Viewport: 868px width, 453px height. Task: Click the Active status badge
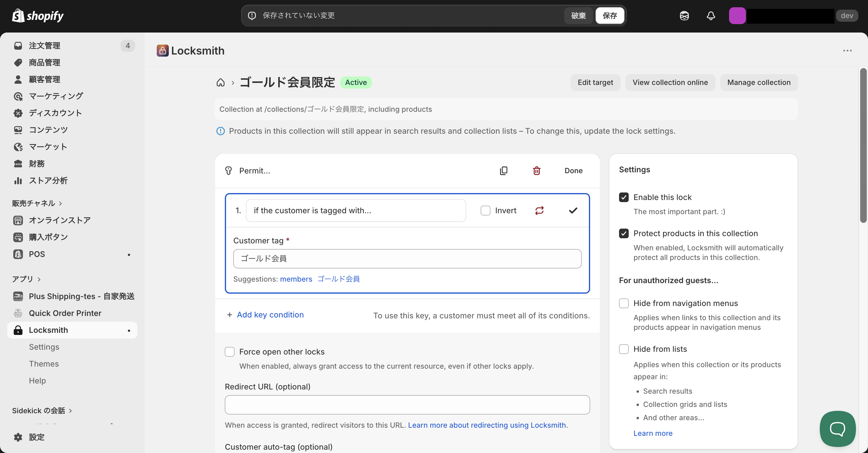tap(356, 83)
